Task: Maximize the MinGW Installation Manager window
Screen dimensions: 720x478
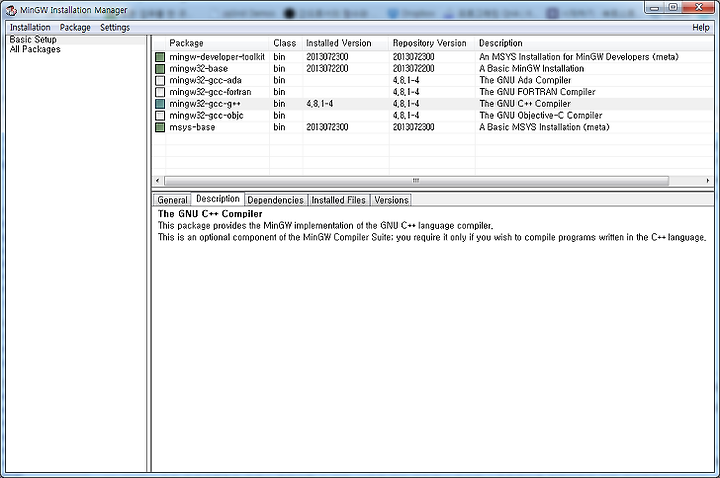Action: tap(673, 7)
